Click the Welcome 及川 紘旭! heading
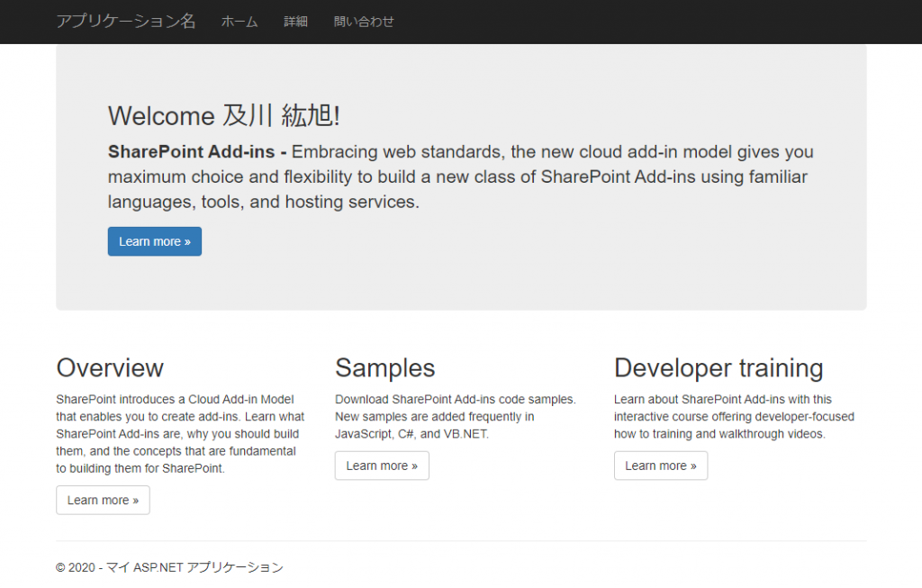922x588 pixels. (223, 115)
